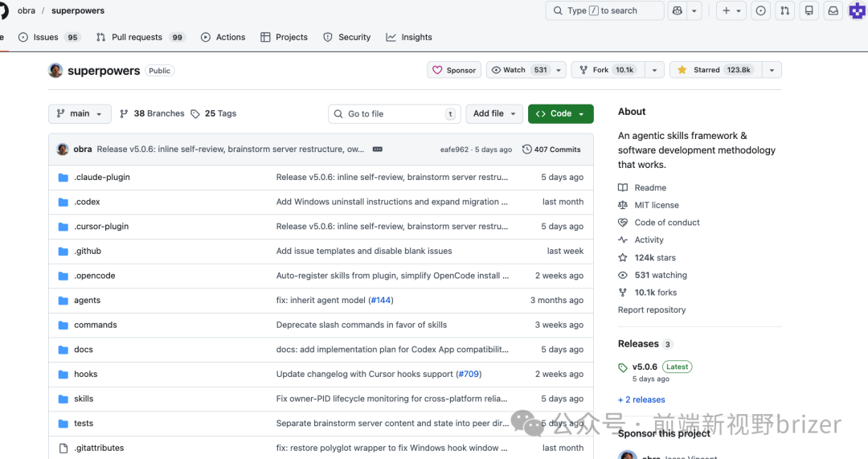Go to the superpowers breadcrumb link
Image resolution: width=868 pixels, height=459 pixels.
(x=77, y=10)
